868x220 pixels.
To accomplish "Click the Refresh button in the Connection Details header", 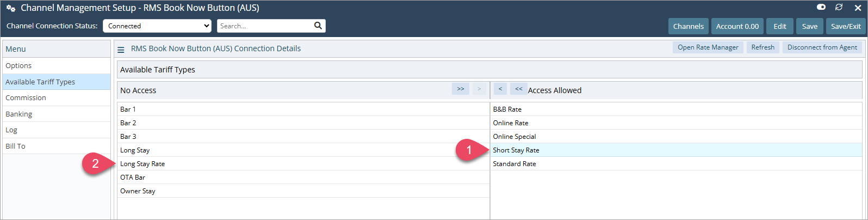I will point(763,47).
